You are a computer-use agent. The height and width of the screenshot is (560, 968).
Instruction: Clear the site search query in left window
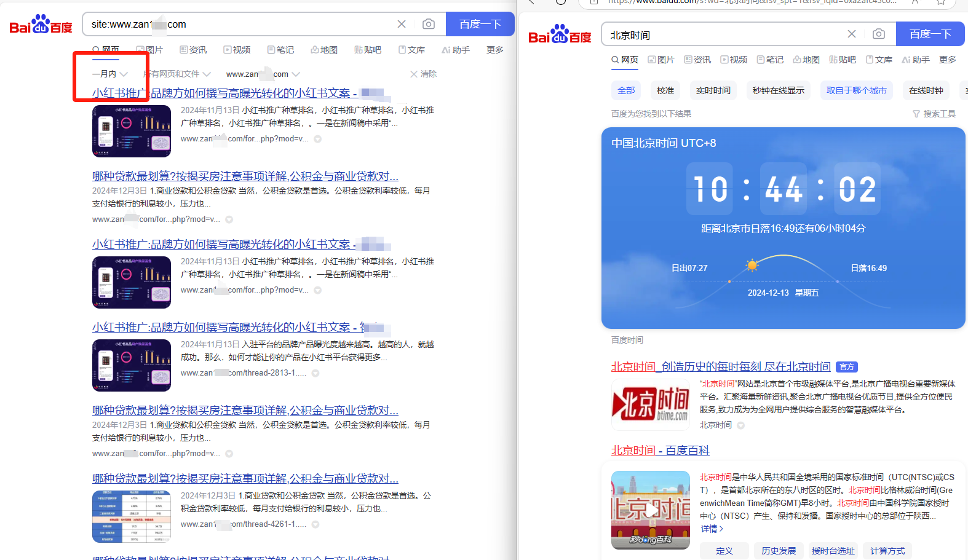(402, 24)
